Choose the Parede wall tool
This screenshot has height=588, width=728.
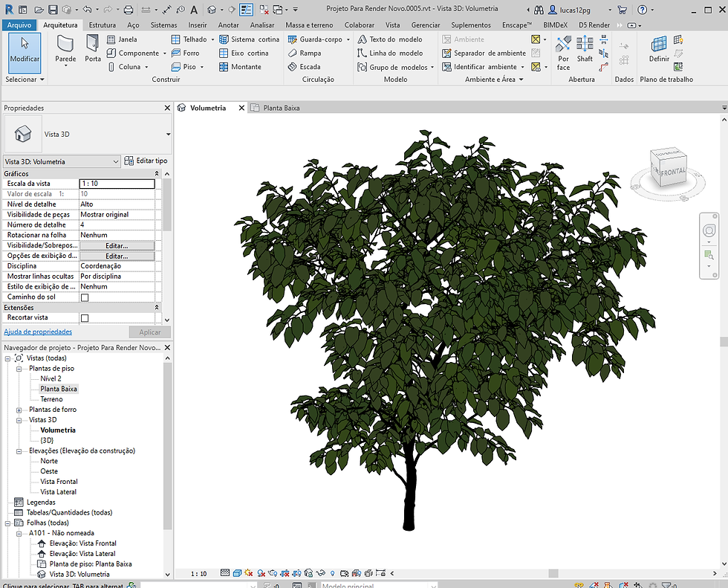click(x=65, y=50)
